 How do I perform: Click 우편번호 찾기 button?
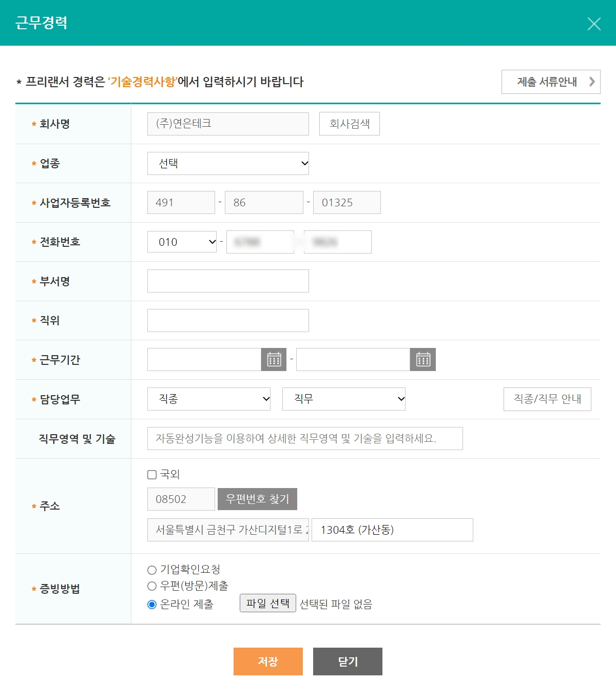coord(257,499)
